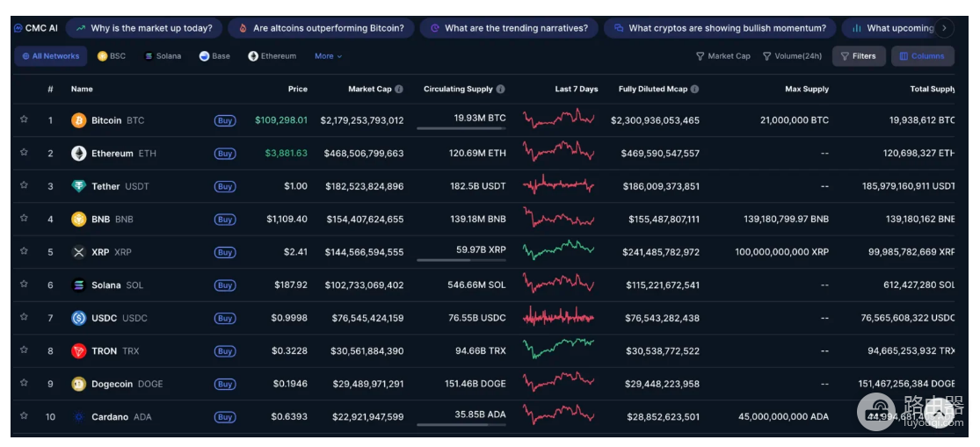Click the Market Cap info icon
The width and height of the screenshot is (980, 447).
tap(399, 90)
